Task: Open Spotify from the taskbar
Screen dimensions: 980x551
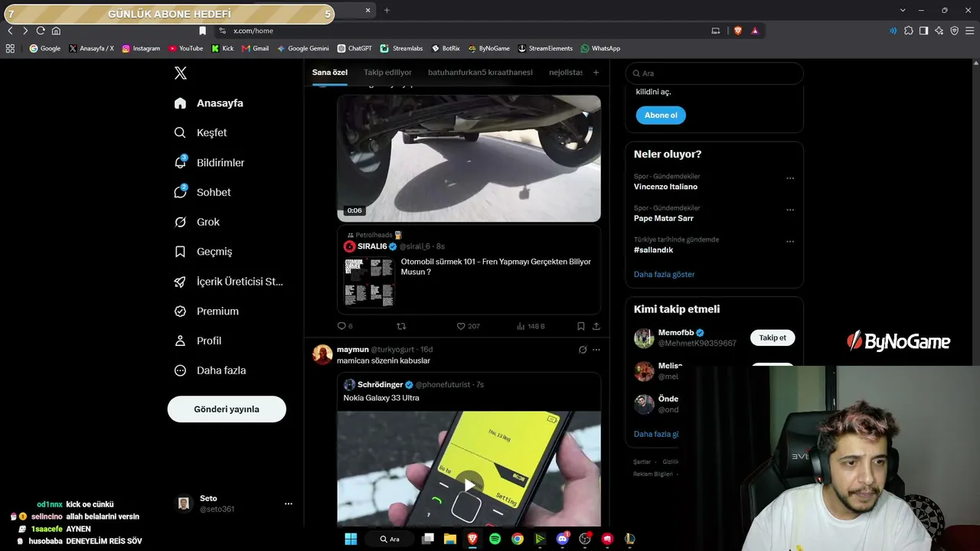Action: coord(495,539)
